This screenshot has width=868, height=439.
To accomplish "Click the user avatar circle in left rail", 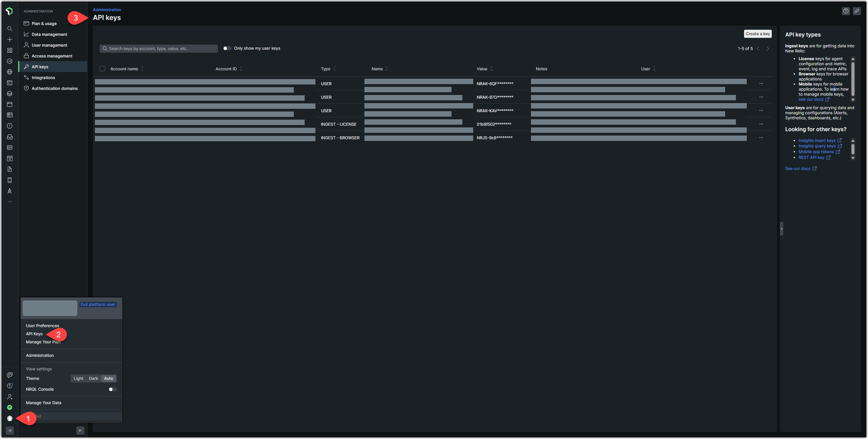I will pyautogui.click(x=10, y=418).
